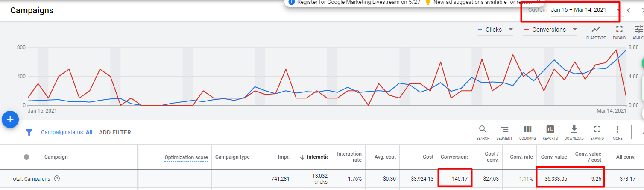Click the Search magnifier icon in table toolbar
The image size is (644, 190).
pyautogui.click(x=483, y=129)
